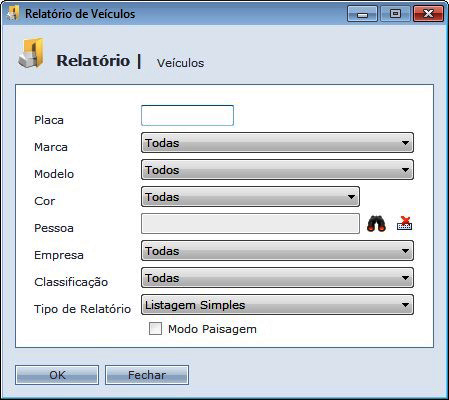Close the Relatório de Veículos window
This screenshot has width=449, height=400.
tap(428, 14)
